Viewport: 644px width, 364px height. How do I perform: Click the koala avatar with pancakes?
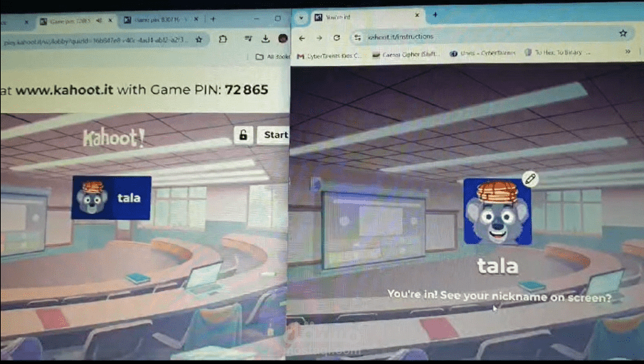(x=497, y=212)
